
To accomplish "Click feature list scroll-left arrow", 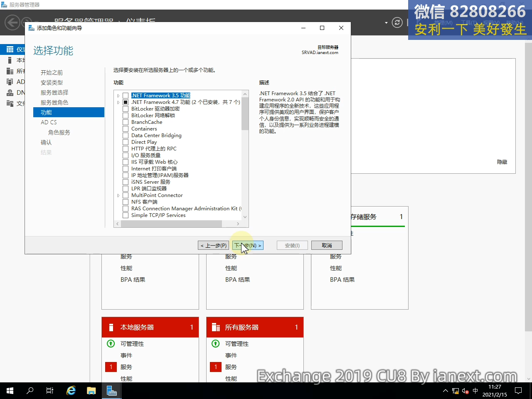I will [118, 224].
